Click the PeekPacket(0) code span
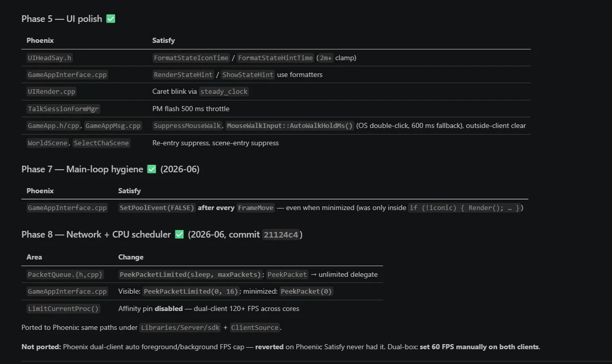This screenshot has width=612, height=364. [307, 292]
